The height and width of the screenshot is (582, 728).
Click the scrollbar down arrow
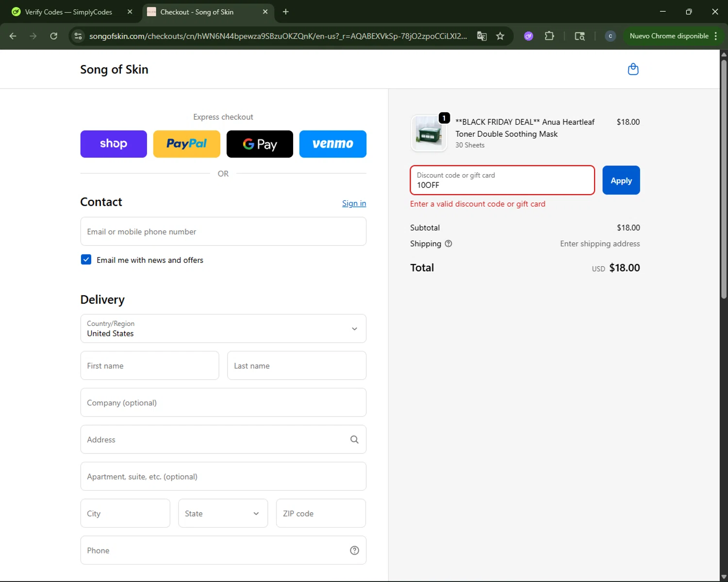[x=724, y=577]
